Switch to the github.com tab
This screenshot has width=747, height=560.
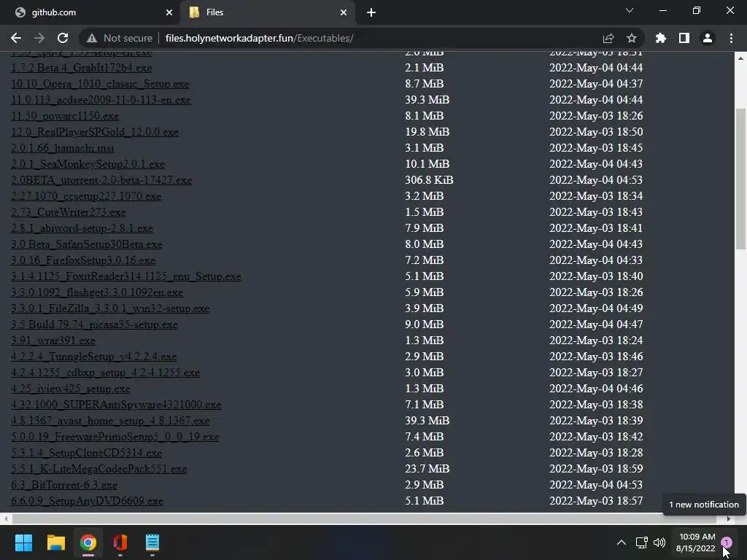[x=90, y=12]
